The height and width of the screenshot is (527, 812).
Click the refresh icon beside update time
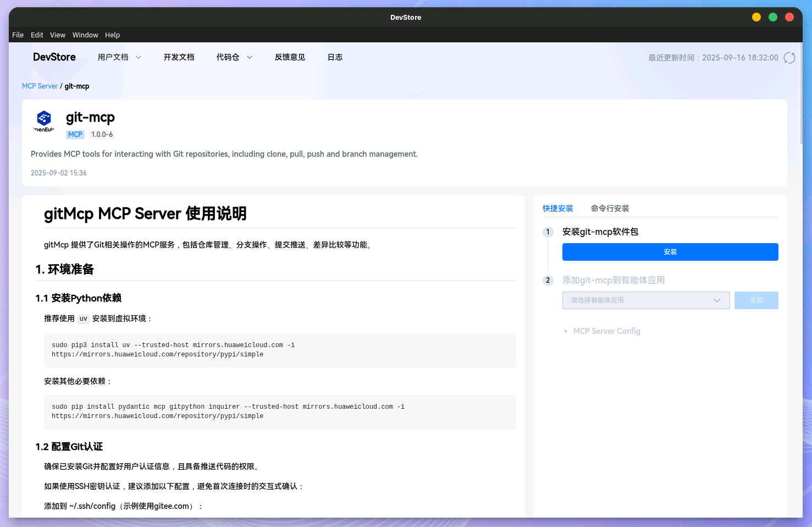click(789, 58)
